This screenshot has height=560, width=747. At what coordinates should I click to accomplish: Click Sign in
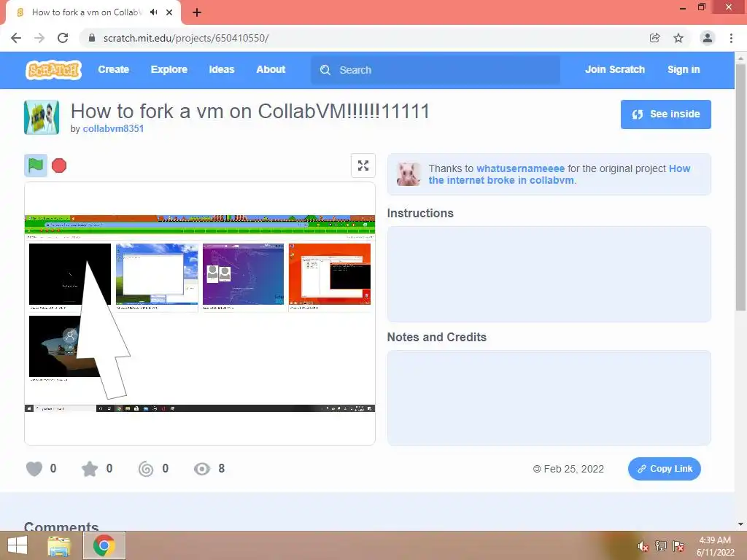tap(683, 69)
